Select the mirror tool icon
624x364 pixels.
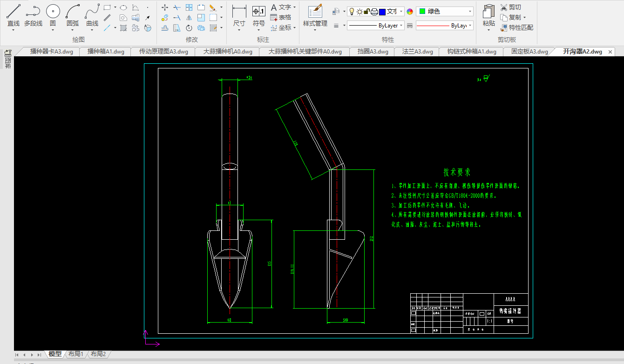click(189, 18)
